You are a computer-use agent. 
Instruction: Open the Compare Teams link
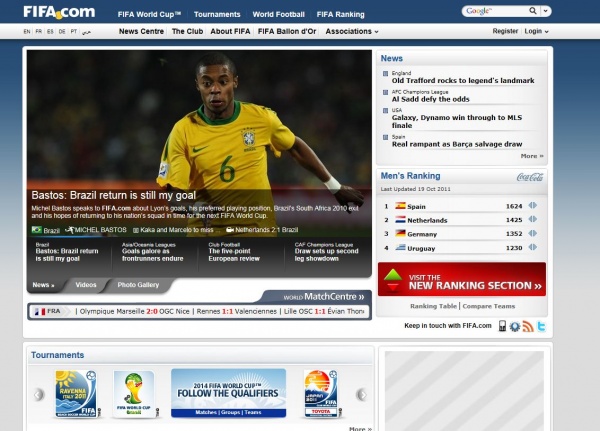tap(489, 306)
